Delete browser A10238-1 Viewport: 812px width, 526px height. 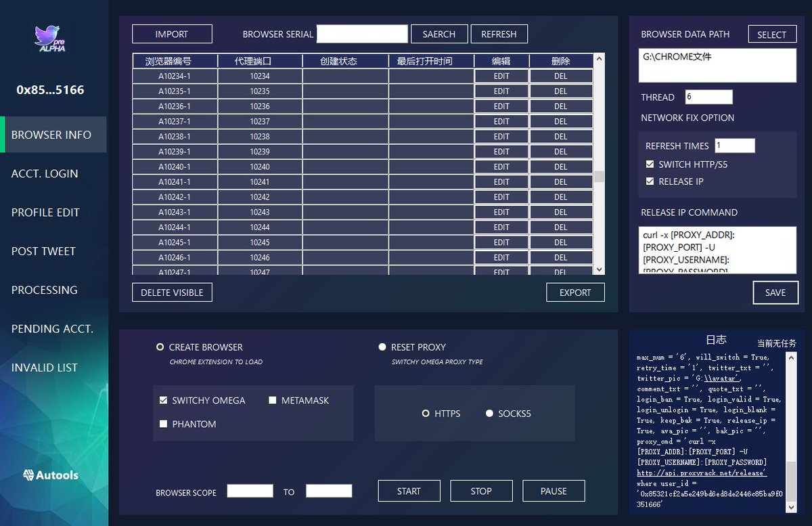561,136
